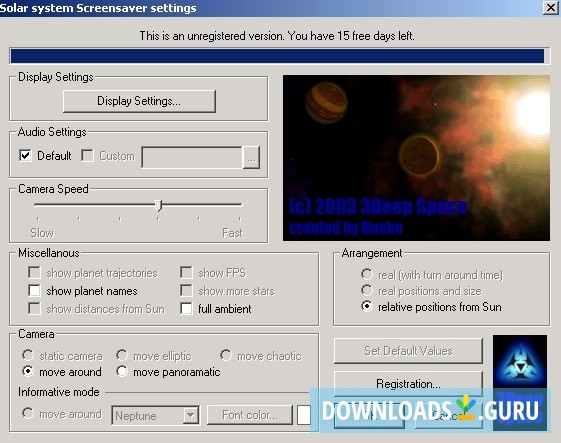This screenshot has width=561, height=443.
Task: Click the Camera Speed slider handle
Action: (x=159, y=205)
